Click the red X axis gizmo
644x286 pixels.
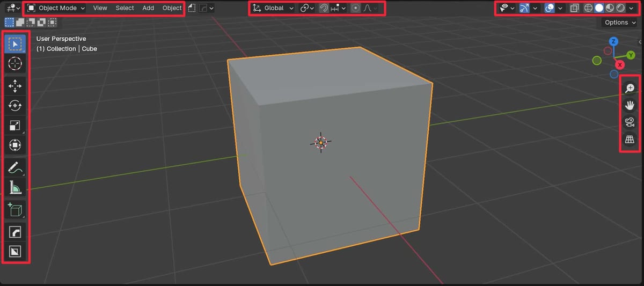[620, 64]
